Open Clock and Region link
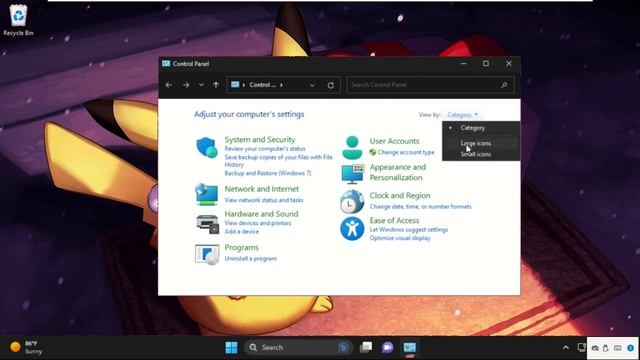640x360 pixels. click(400, 196)
